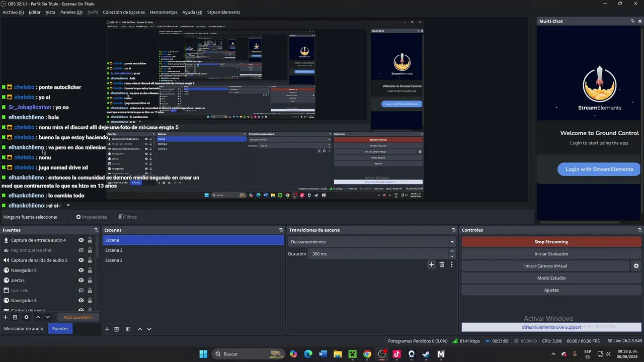The width and height of the screenshot is (644, 362).
Task: Click Iniciar Cámara Virtual button
Action: pos(545,266)
